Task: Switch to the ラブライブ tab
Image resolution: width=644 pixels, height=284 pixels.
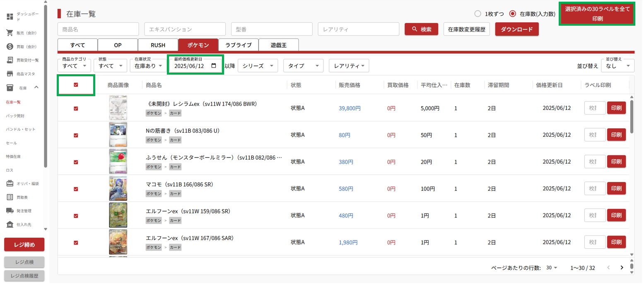Action: [238, 45]
